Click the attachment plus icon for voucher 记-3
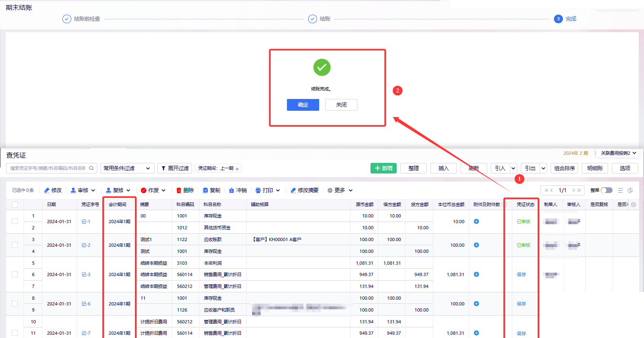Viewport: 644px width, 338px height. [x=476, y=274]
